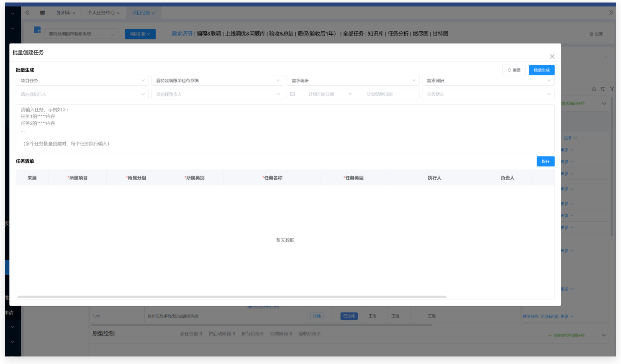Image resolution: width=621 pixels, height=364 pixels.
Task: Open the 所属分组 group dropdown in dialog
Action: tap(353, 81)
